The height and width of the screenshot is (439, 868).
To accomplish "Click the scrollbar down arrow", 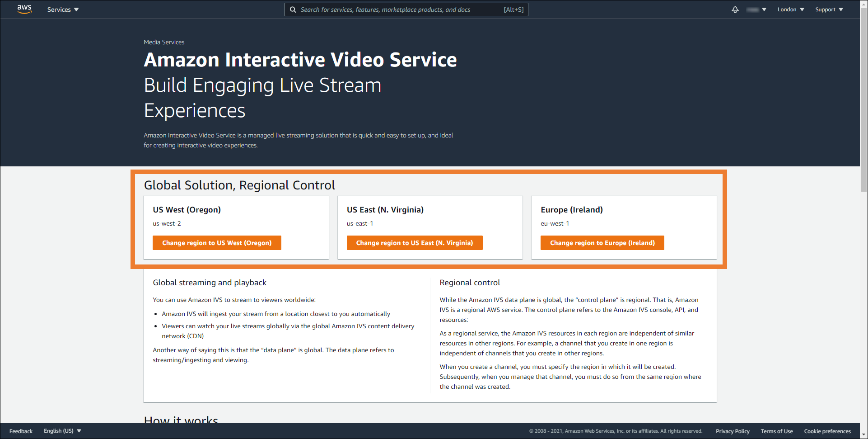I will pyautogui.click(x=863, y=435).
